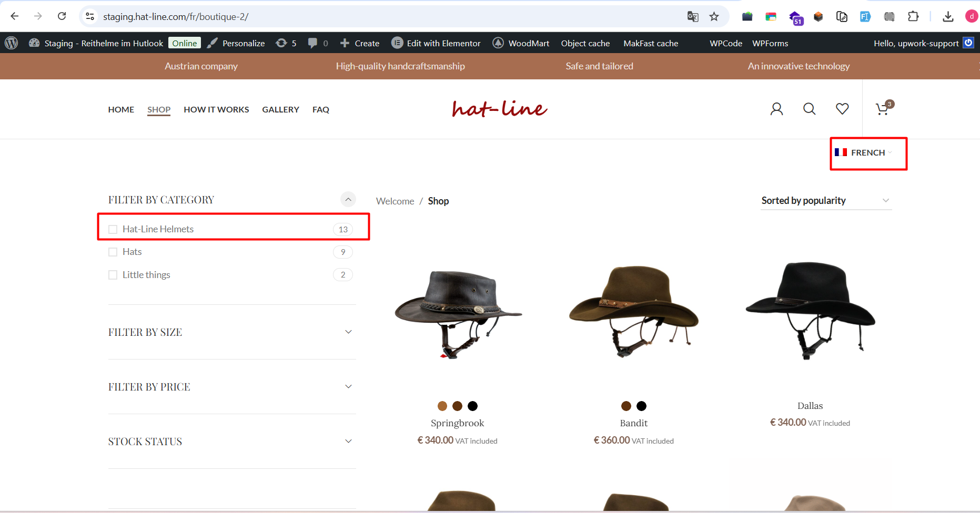The width and height of the screenshot is (980, 513).
Task: Check the Hat-Line Helmets category filter
Action: coord(113,229)
